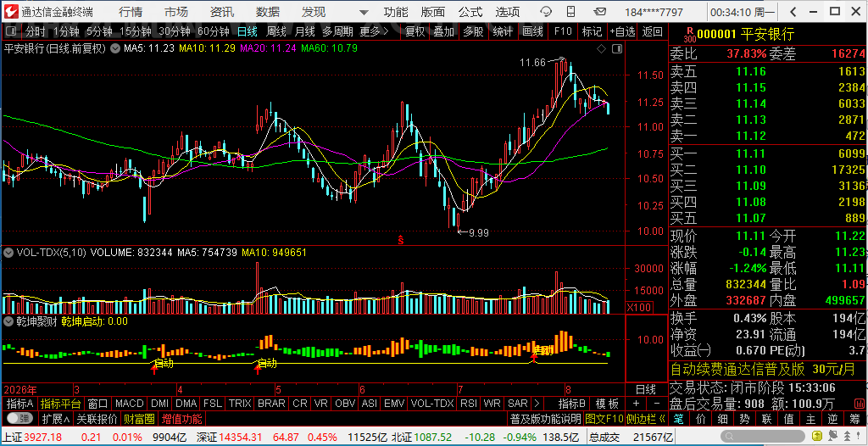Click the 多股 button
This screenshot has width=868, height=446.
[x=473, y=31]
